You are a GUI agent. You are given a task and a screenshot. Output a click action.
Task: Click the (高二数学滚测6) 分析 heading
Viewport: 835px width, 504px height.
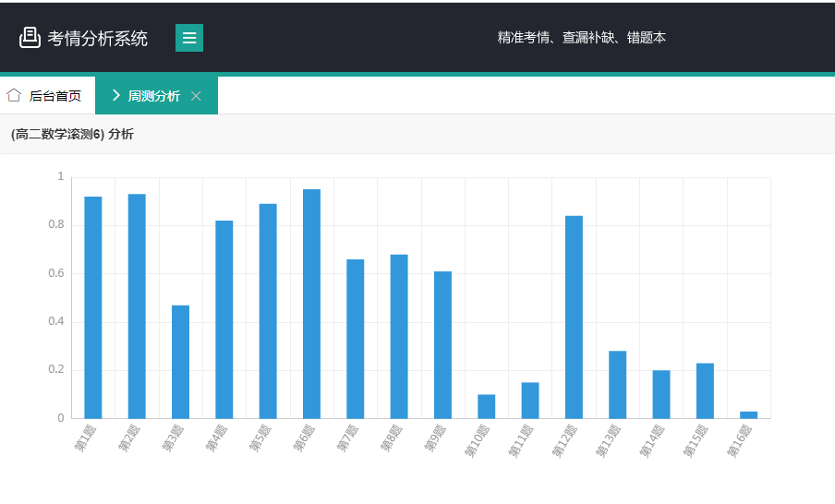point(72,135)
